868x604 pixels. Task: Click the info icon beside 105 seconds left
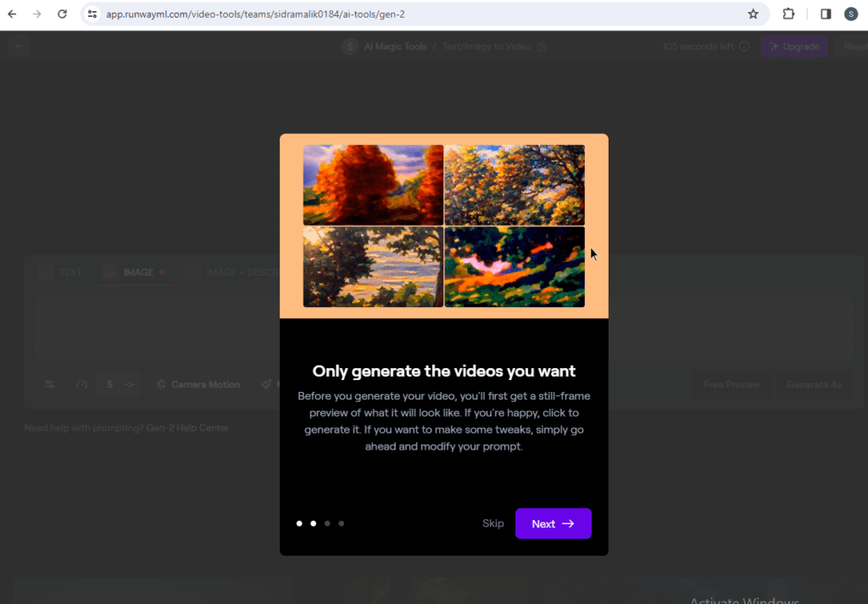click(x=744, y=47)
